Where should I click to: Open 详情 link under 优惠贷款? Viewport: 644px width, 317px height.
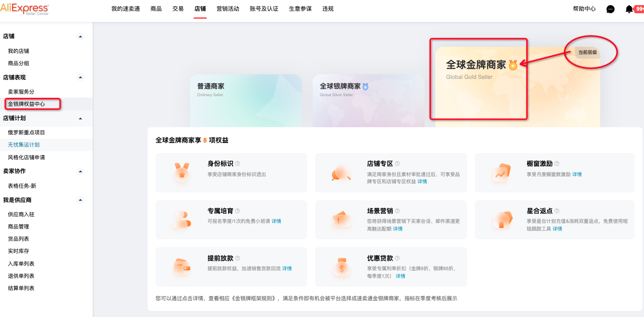click(x=400, y=276)
